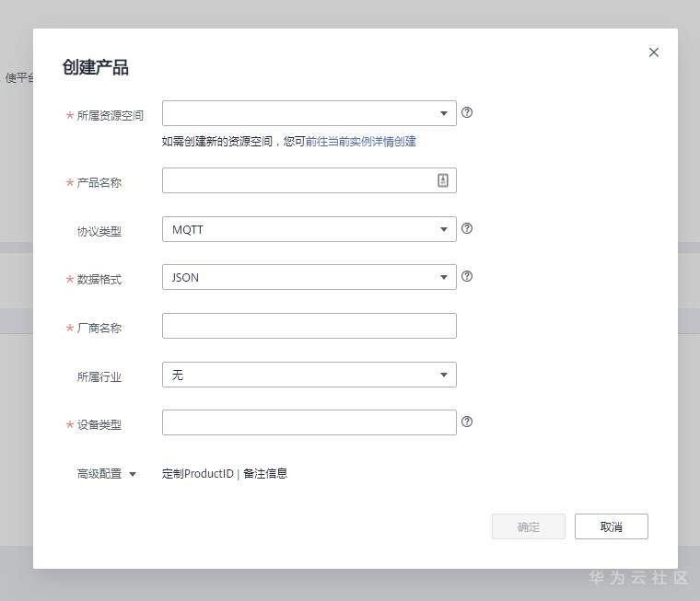Open help icon beside 协议类型
The width and height of the screenshot is (700, 601).
[467, 228]
